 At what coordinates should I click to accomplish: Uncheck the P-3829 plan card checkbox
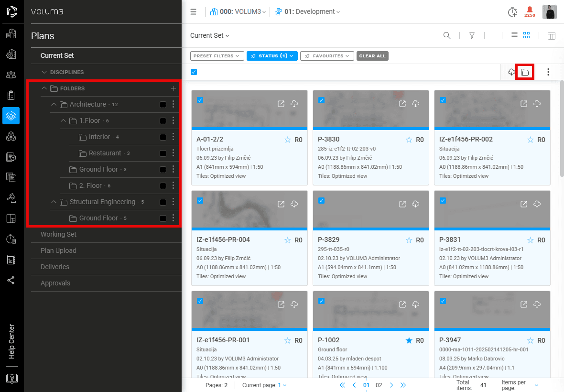pyautogui.click(x=322, y=201)
